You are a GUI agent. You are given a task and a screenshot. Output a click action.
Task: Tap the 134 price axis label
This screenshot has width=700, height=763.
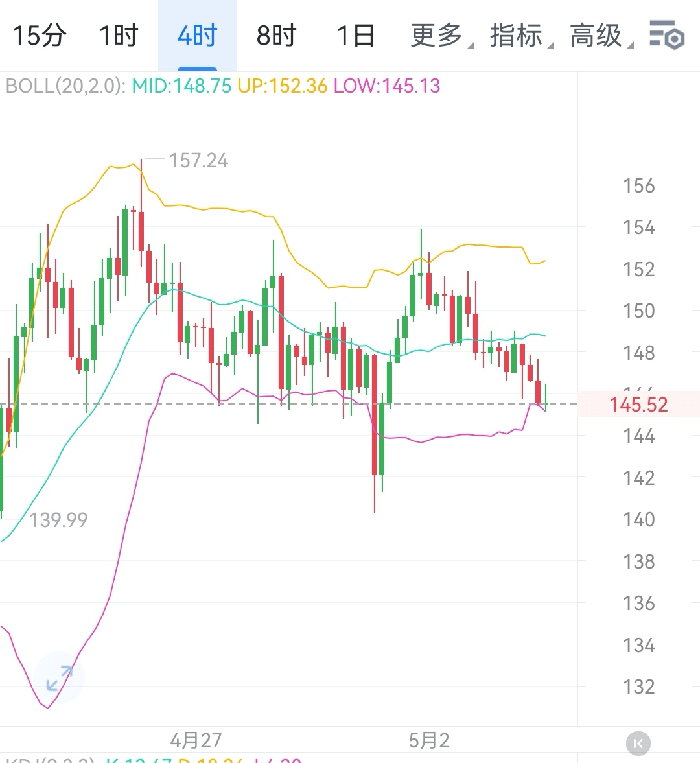639,645
